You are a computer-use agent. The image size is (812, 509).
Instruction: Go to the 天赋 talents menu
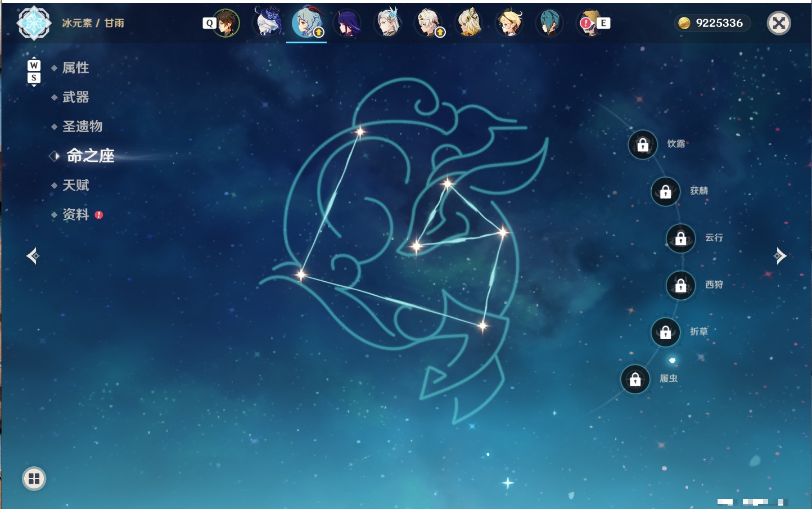[x=75, y=185]
